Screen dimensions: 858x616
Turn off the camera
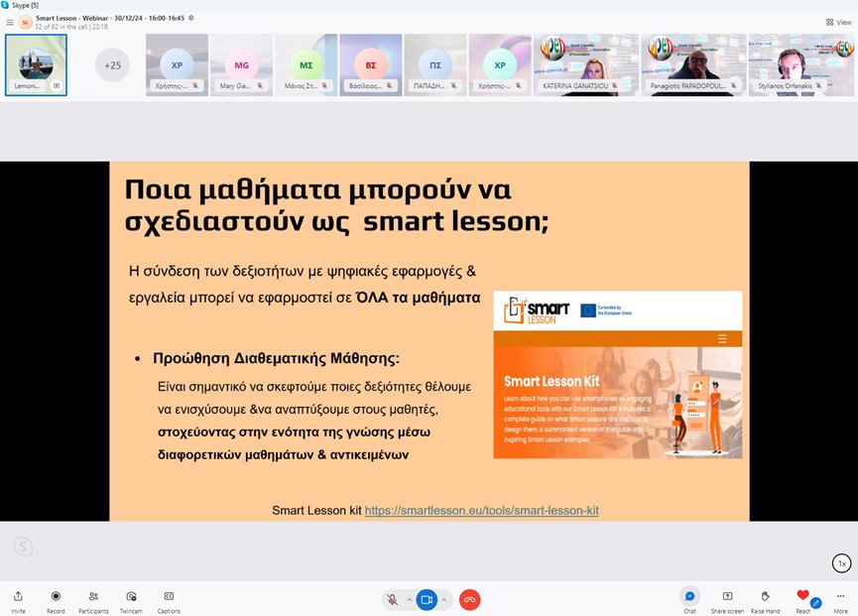coord(427,600)
